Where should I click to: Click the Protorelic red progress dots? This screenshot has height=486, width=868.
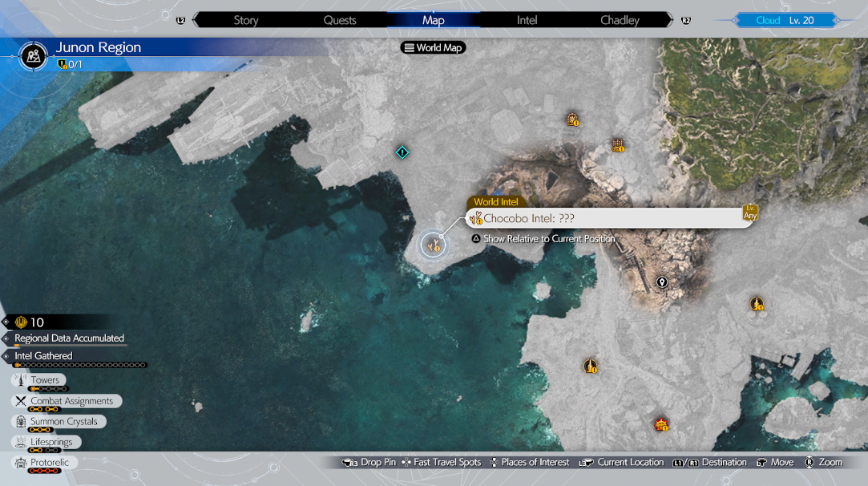coord(44,471)
